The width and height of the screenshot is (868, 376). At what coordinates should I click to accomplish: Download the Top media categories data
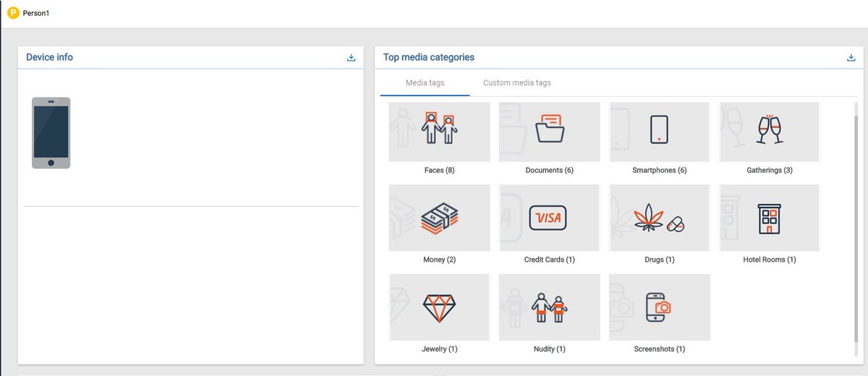click(x=851, y=58)
